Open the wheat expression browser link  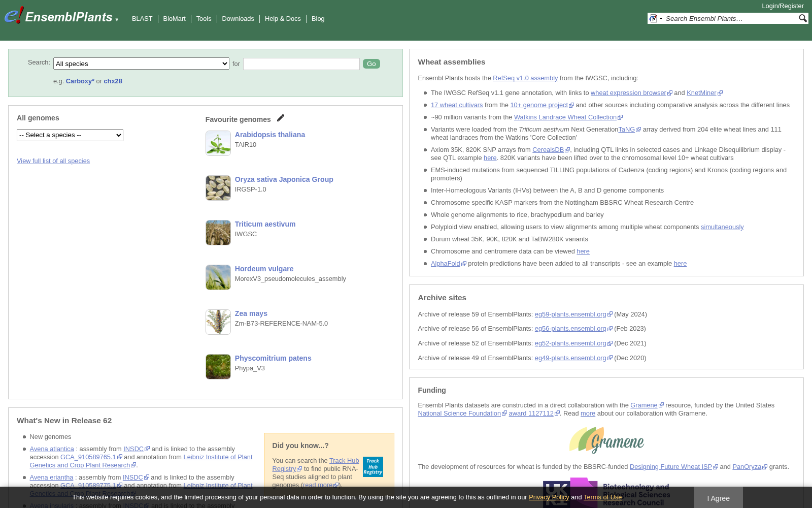tap(631, 93)
